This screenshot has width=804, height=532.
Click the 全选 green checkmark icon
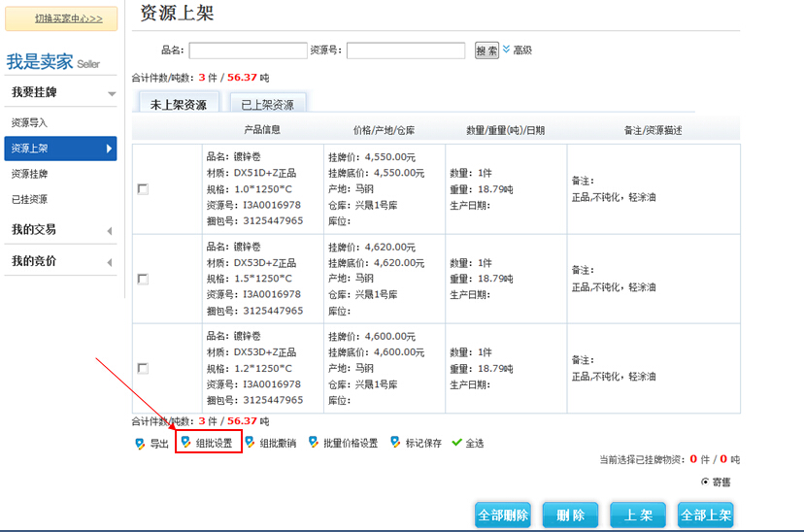[x=457, y=443]
